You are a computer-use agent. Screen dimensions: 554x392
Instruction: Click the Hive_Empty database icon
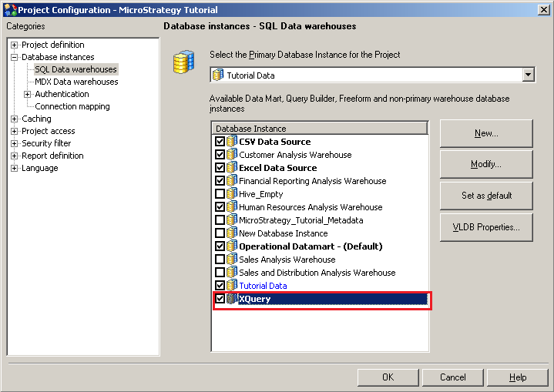pyautogui.click(x=232, y=193)
